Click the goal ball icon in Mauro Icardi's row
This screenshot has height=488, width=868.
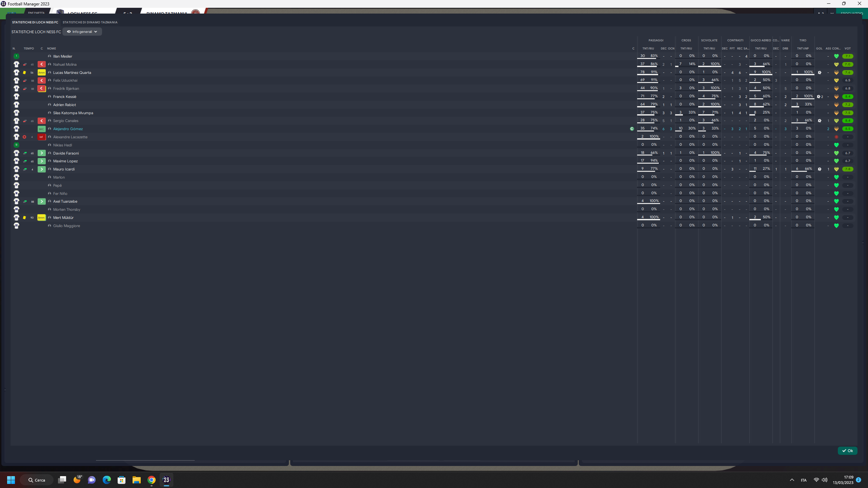coord(820,169)
